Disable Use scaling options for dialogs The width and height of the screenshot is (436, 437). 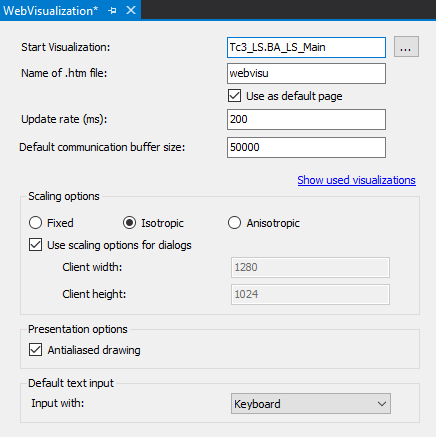click(35, 245)
